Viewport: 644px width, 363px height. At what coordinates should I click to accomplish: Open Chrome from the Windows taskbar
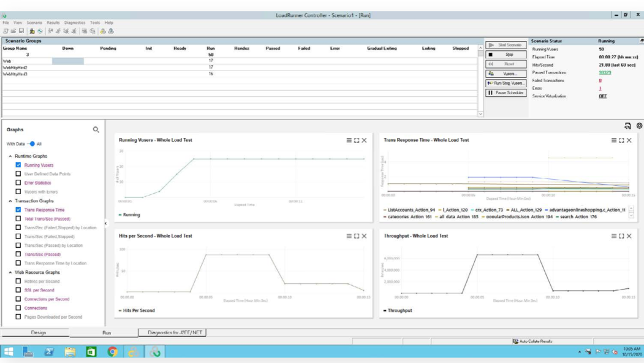112,352
